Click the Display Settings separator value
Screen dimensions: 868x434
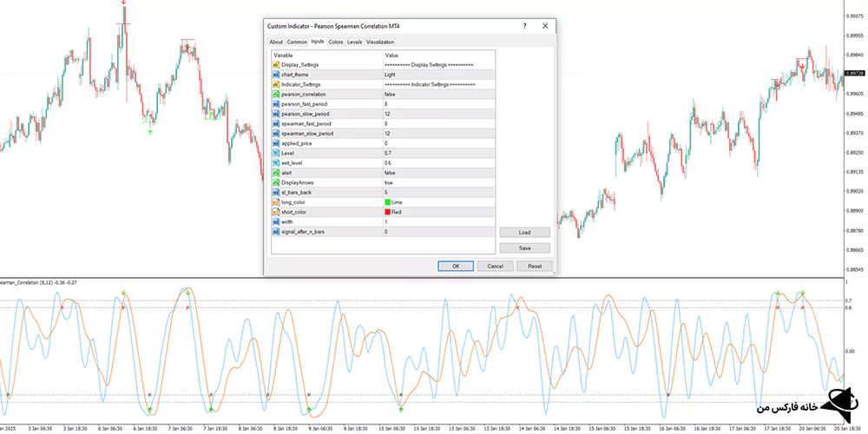point(429,65)
